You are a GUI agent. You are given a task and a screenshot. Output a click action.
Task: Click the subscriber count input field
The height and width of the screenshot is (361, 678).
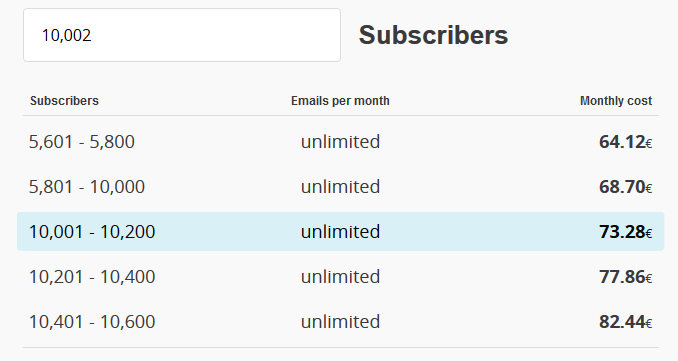coord(182,35)
